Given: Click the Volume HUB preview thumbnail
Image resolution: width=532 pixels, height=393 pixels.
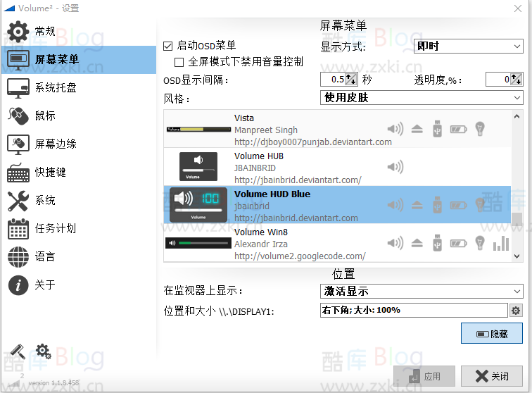Looking at the screenshot, I should click(198, 166).
